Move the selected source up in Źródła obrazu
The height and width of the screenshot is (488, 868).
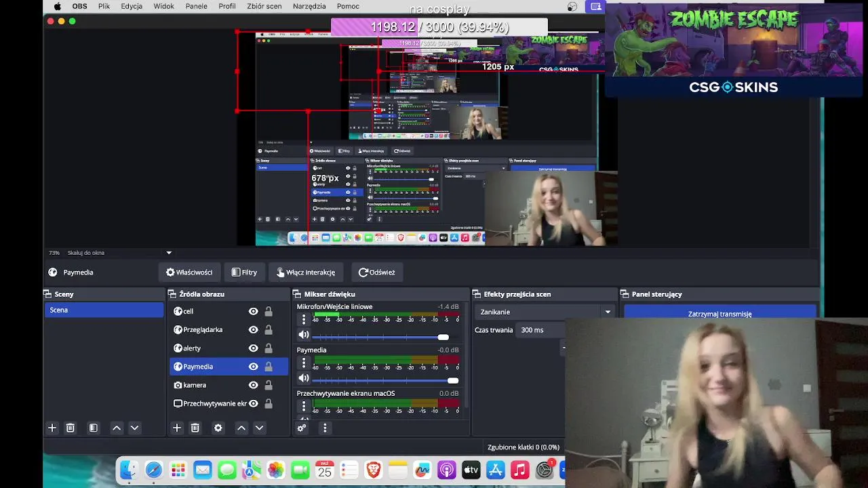tap(241, 428)
